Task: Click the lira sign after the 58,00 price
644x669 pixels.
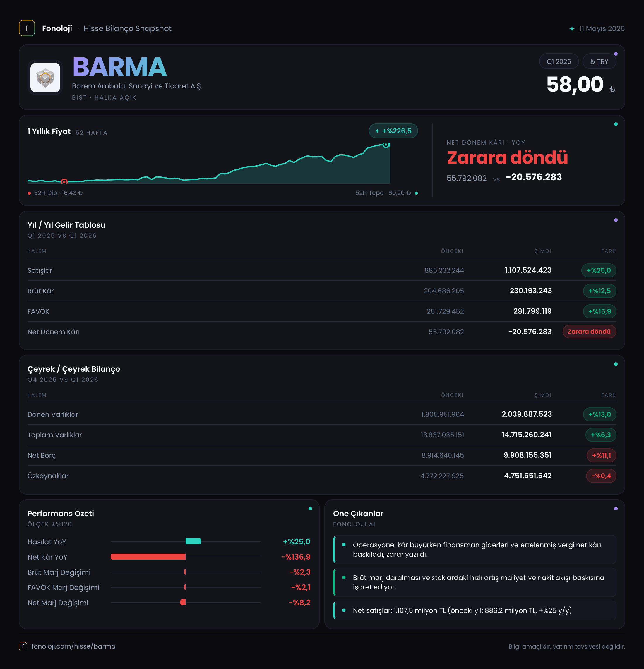Action: (613, 89)
